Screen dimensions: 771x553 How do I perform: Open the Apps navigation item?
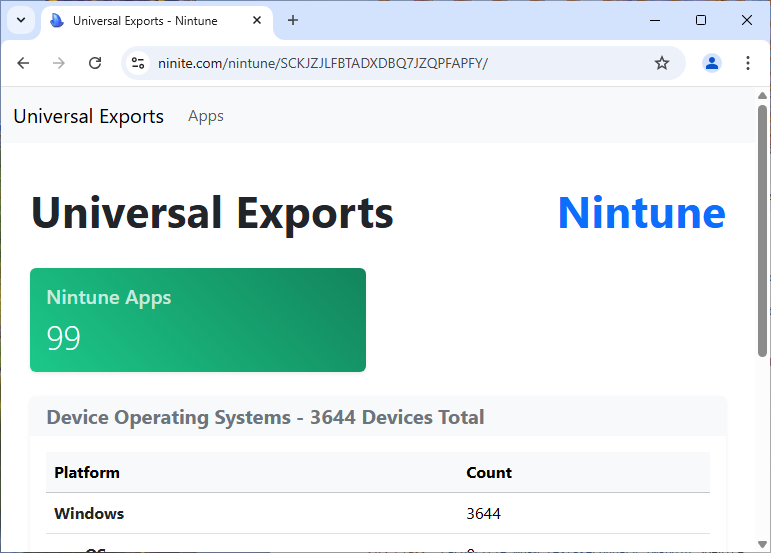206,116
